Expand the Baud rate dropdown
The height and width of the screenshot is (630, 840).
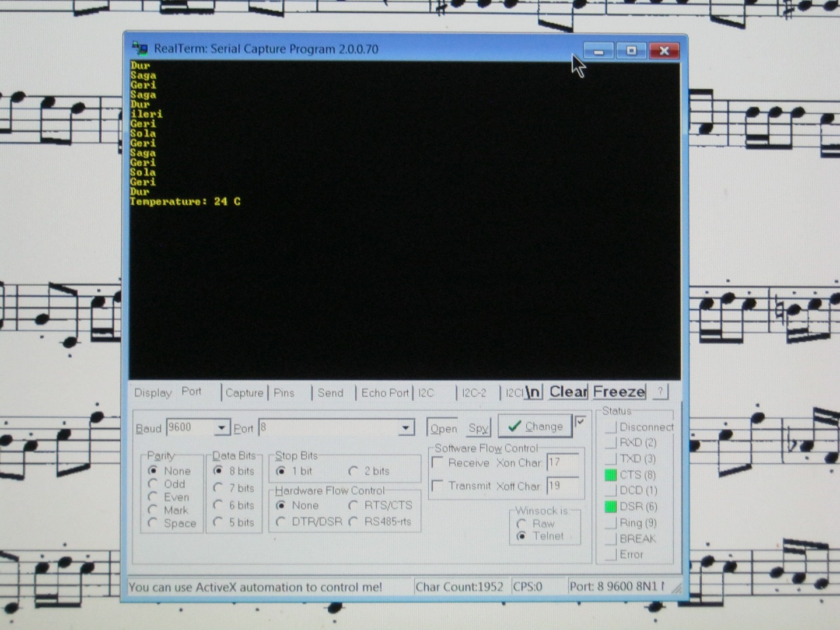(221, 428)
